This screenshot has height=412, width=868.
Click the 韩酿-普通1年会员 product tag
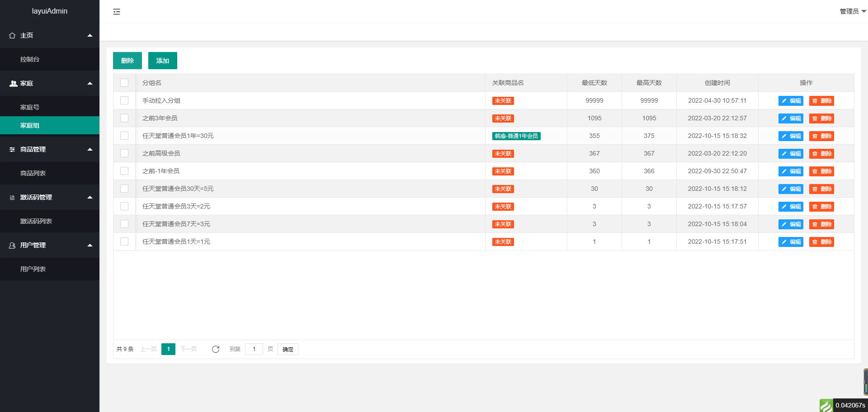point(516,136)
